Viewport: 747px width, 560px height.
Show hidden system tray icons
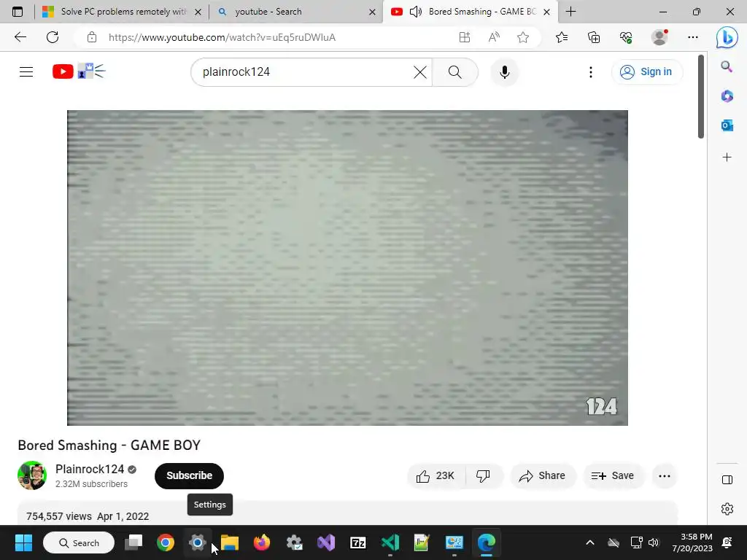tap(589, 542)
